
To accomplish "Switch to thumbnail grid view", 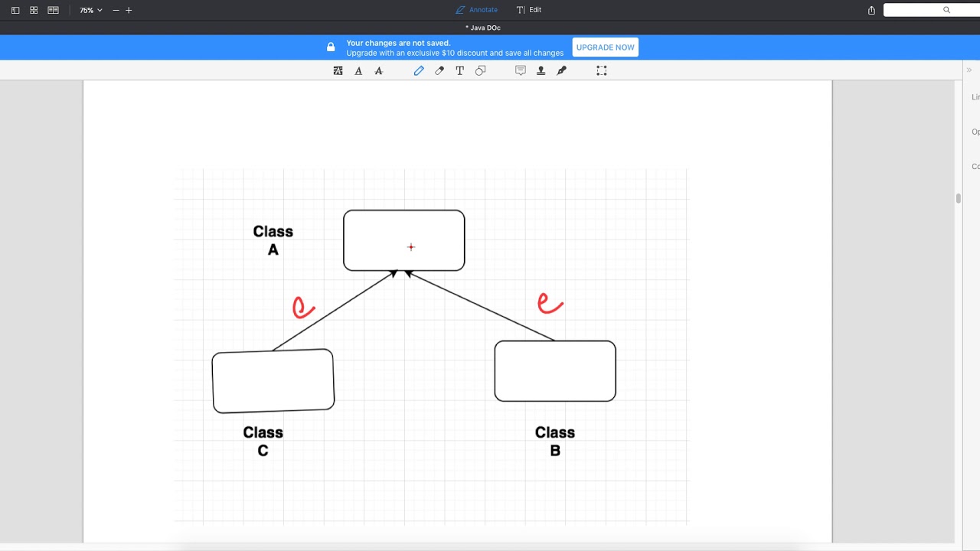I will [34, 10].
